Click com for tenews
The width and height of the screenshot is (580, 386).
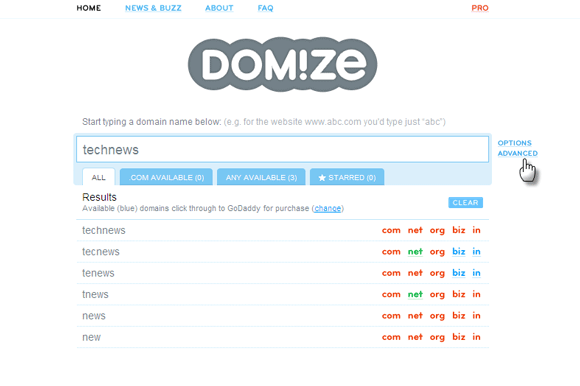pyautogui.click(x=391, y=273)
